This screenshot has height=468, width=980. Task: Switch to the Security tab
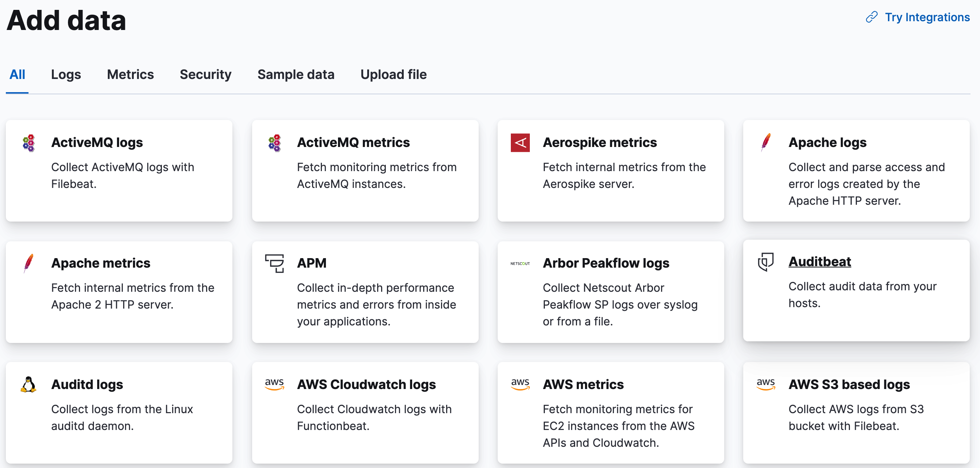(x=205, y=75)
